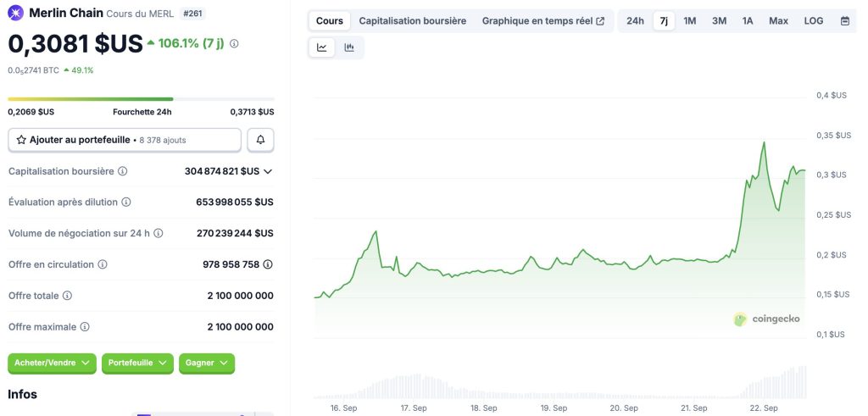Toggle the LOG scale option

pyautogui.click(x=813, y=20)
